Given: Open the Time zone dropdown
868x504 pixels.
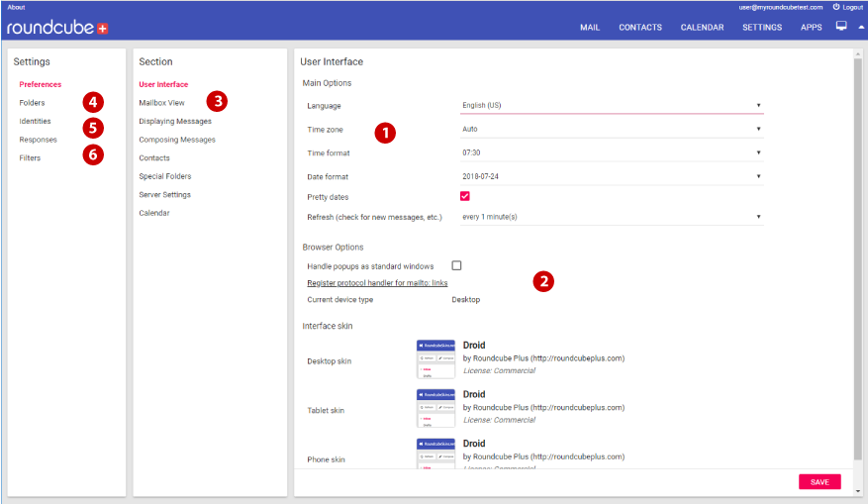Looking at the screenshot, I should [x=612, y=129].
